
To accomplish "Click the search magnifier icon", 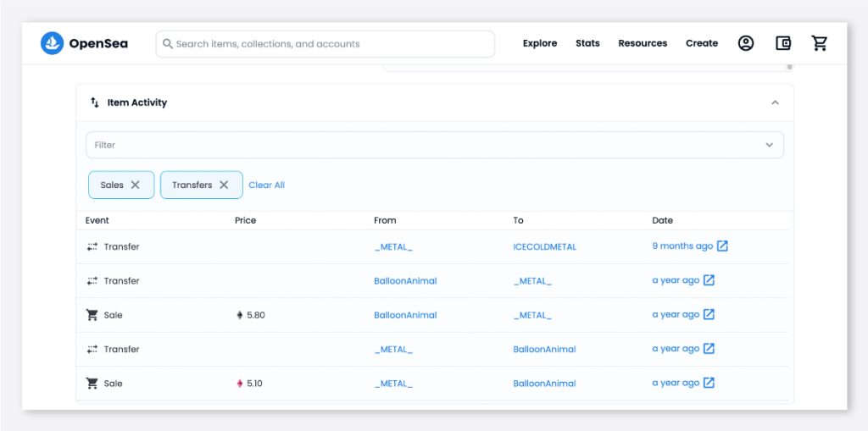I will tap(167, 44).
